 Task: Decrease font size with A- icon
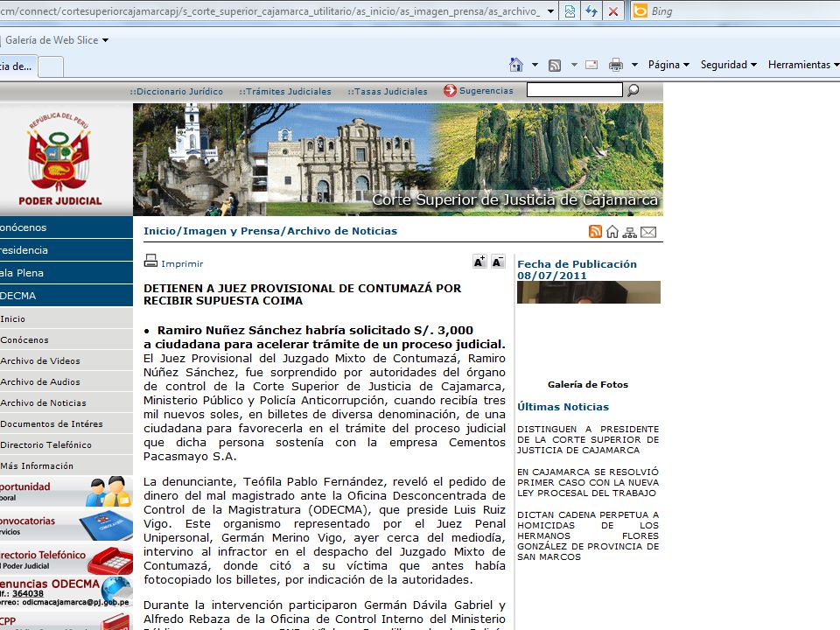point(498,261)
